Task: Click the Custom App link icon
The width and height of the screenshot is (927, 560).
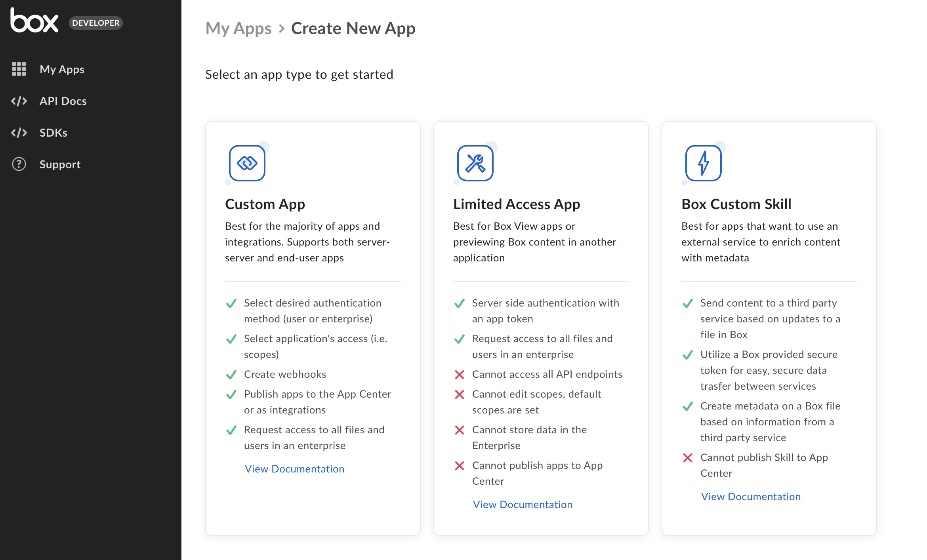Action: click(246, 163)
